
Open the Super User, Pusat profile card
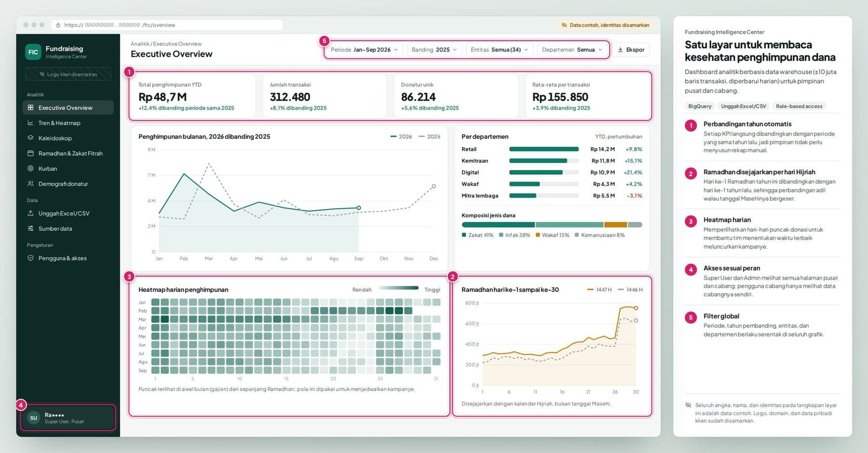click(68, 418)
